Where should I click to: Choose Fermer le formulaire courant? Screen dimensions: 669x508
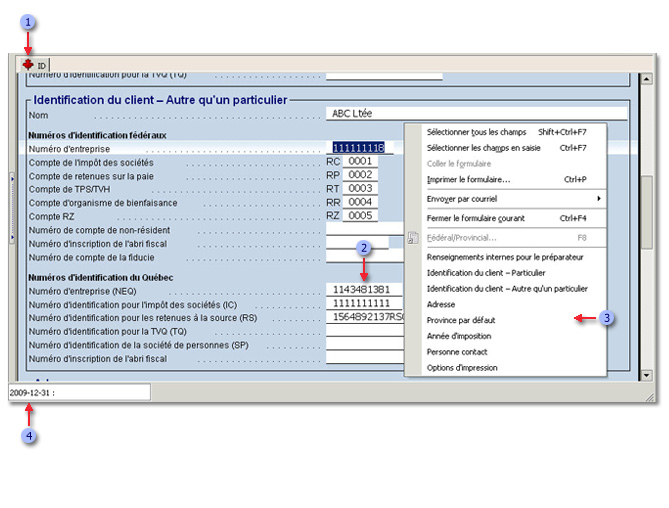506,218
